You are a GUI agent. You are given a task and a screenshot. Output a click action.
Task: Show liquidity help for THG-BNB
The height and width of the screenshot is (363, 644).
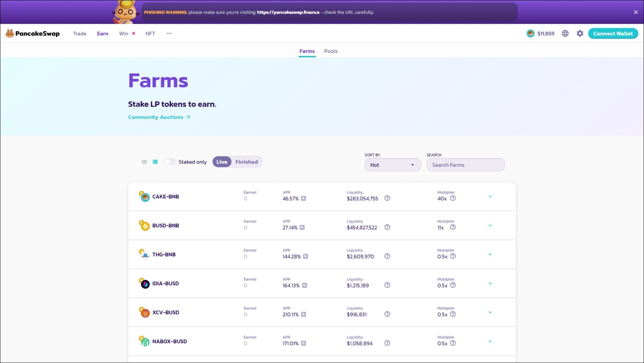coord(387,256)
